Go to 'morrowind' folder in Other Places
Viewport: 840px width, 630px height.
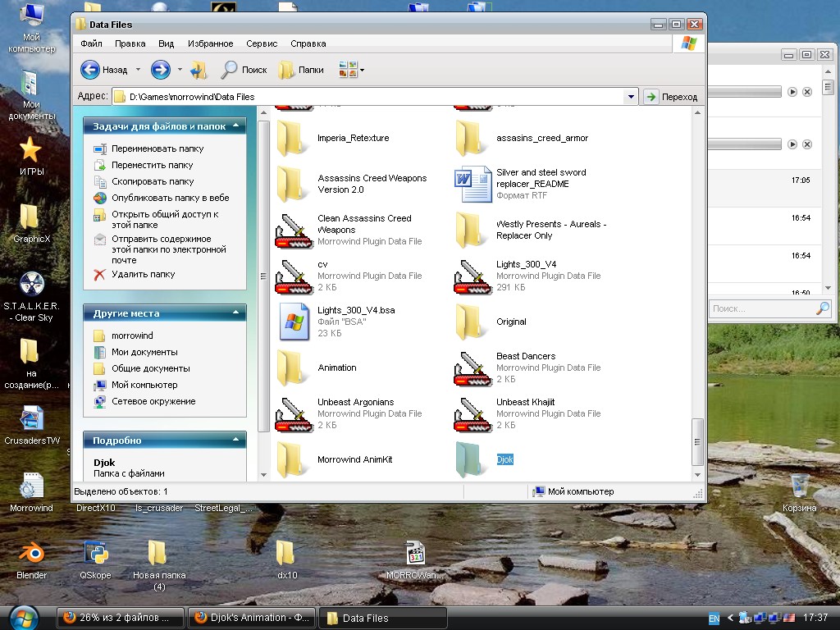pos(132,336)
